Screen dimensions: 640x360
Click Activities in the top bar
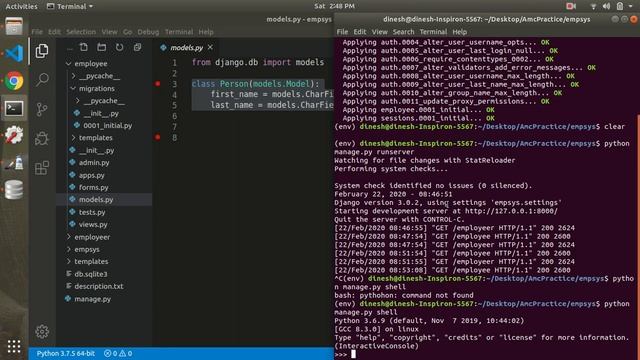pyautogui.click(x=21, y=6)
